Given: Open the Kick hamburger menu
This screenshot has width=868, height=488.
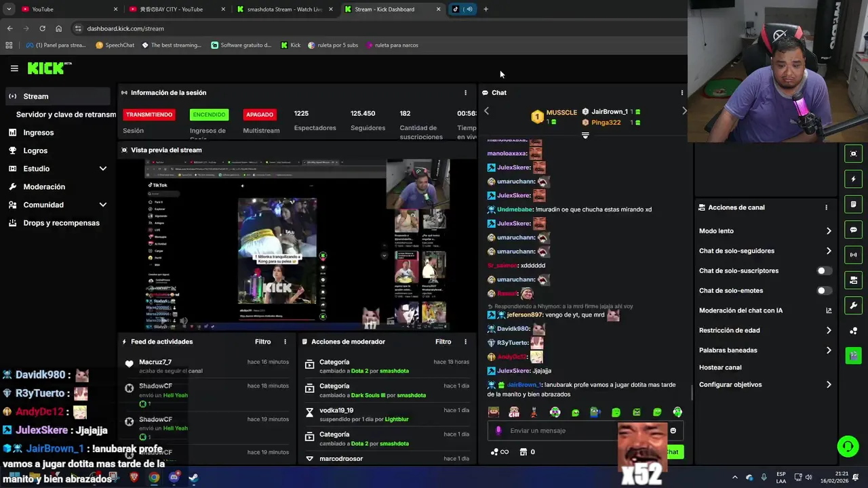Looking at the screenshot, I should tap(14, 68).
